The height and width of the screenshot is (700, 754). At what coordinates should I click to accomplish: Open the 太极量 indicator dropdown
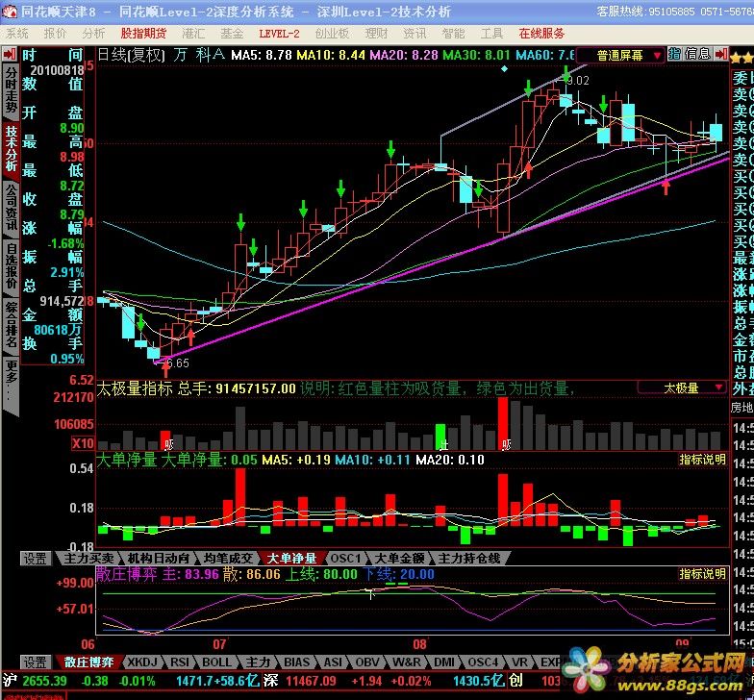click(681, 387)
